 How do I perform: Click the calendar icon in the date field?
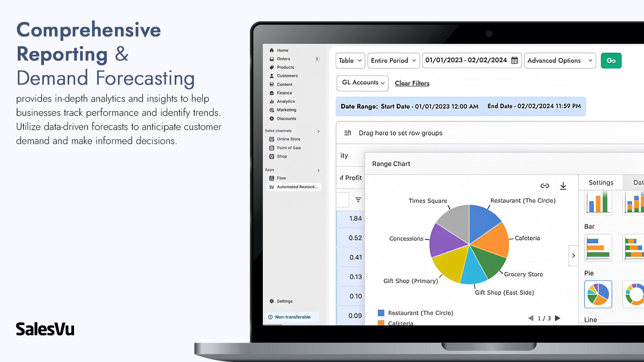point(514,60)
